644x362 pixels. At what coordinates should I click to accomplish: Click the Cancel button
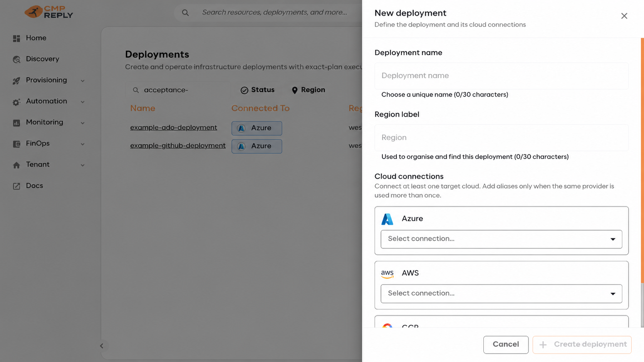point(506,345)
